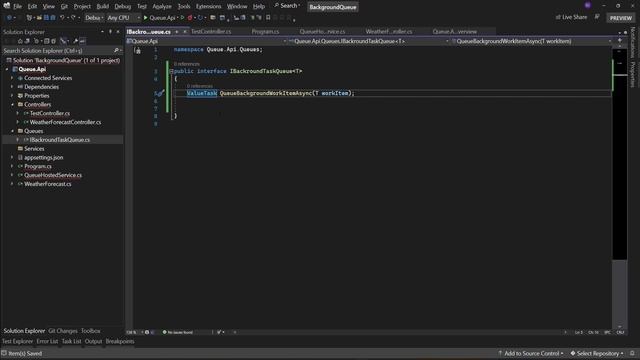Click the Live Share button
This screenshot has width=640, height=360.
(x=571, y=17)
